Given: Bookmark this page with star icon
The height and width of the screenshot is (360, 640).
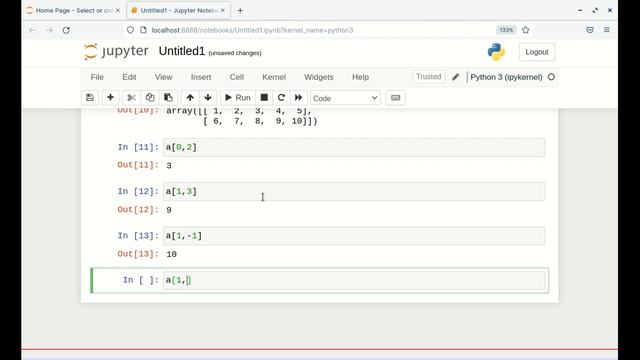Looking at the screenshot, I should (526, 30).
